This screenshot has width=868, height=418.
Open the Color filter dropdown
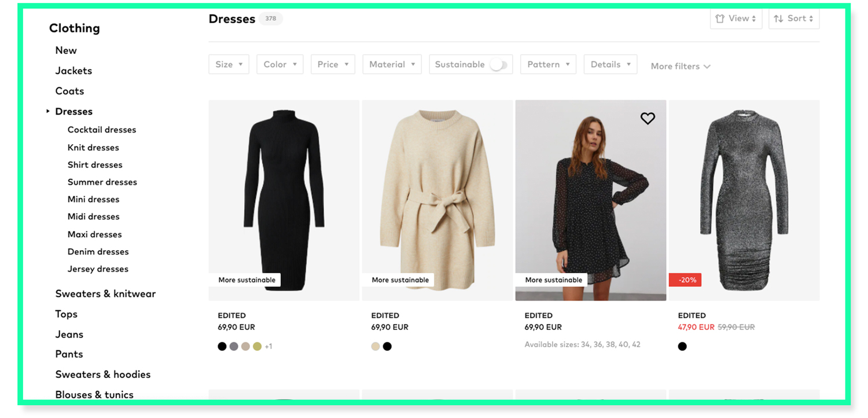tap(279, 64)
